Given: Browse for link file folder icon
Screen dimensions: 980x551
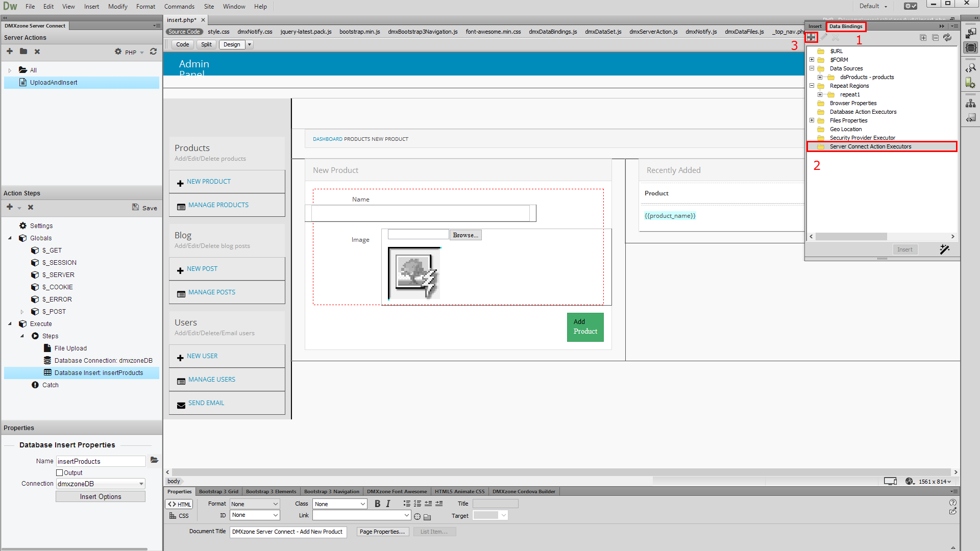Looking at the screenshot, I should click(x=427, y=517).
